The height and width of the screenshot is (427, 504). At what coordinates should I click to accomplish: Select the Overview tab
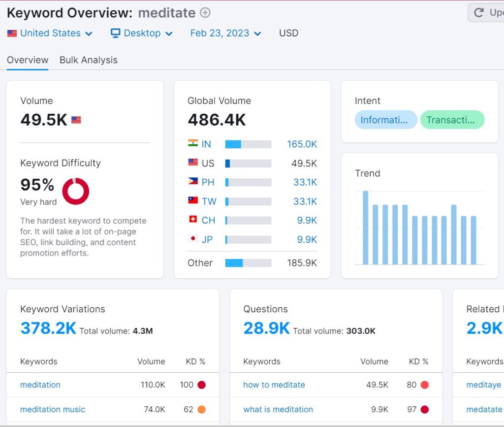(28, 60)
